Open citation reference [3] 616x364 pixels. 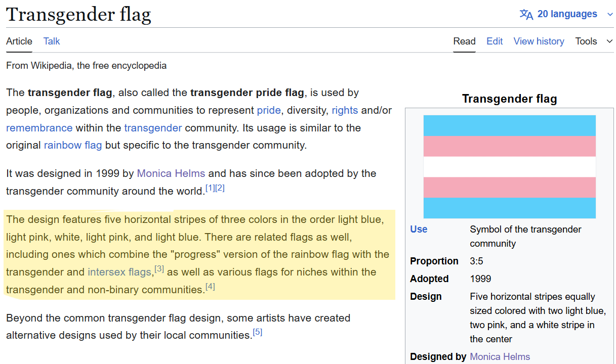(x=159, y=269)
